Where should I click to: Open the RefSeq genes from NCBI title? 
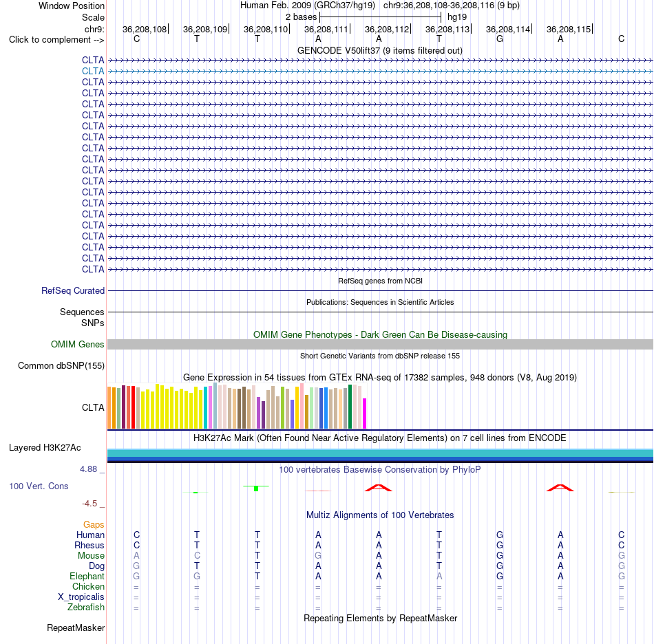(380, 281)
